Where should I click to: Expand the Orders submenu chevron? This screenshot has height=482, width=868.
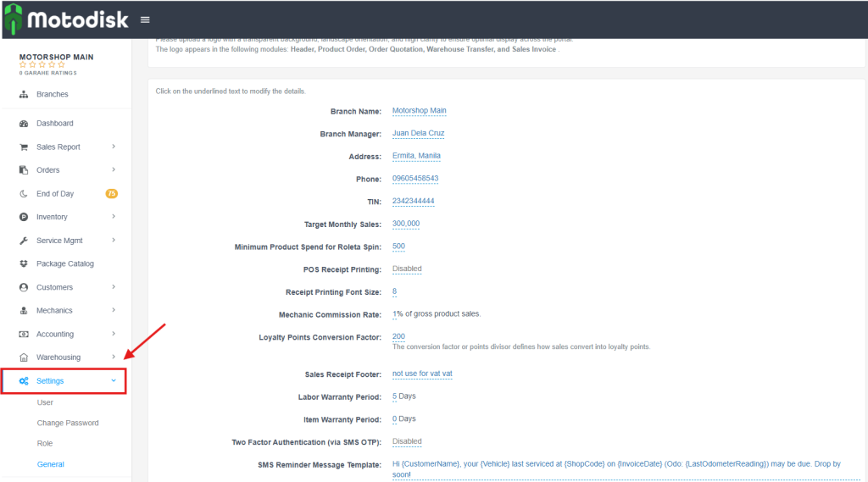click(x=114, y=170)
